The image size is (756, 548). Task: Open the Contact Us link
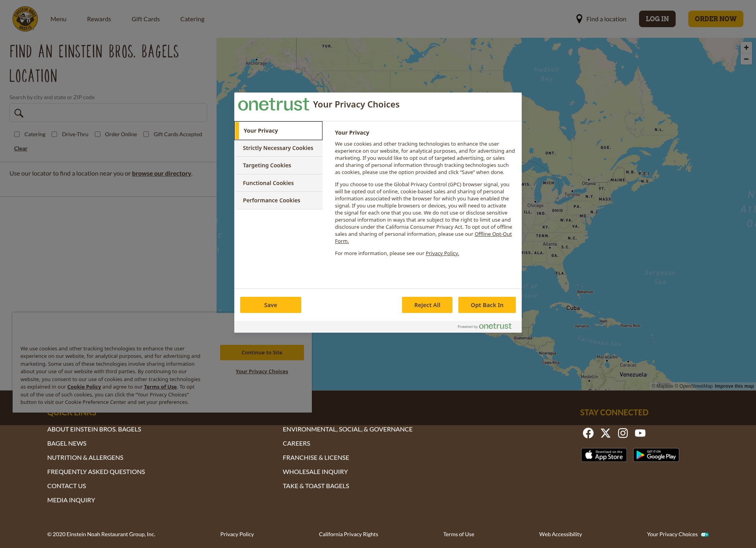tap(67, 486)
